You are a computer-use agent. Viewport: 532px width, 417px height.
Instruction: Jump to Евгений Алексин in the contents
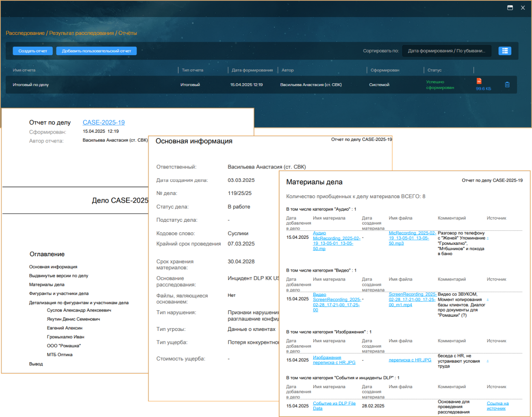[x=65, y=328]
